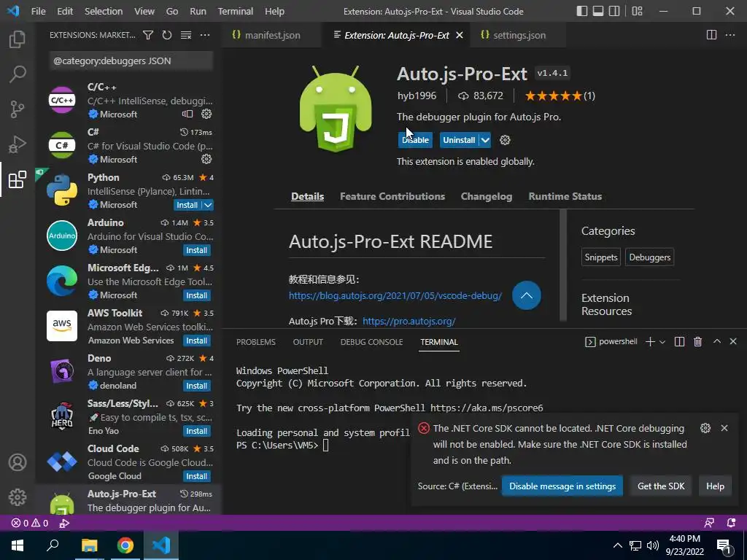
Task: Switch to the Debug Console panel tab
Action: coord(371,342)
